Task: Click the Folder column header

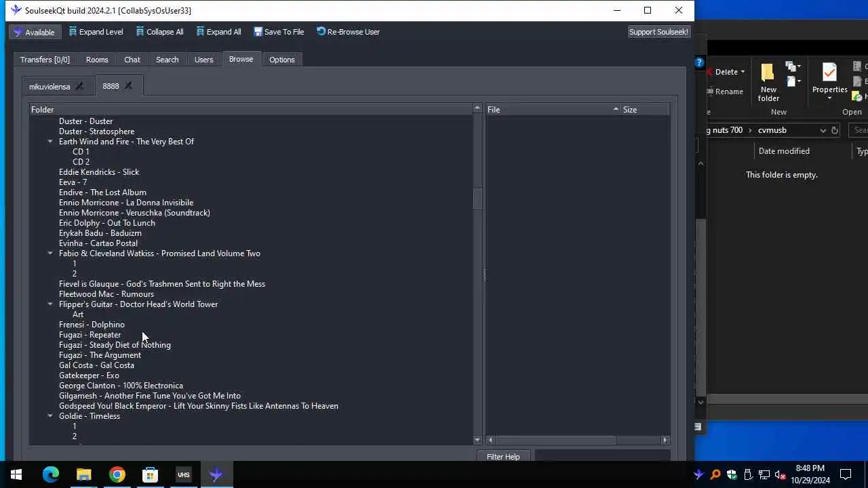Action: pyautogui.click(x=251, y=109)
